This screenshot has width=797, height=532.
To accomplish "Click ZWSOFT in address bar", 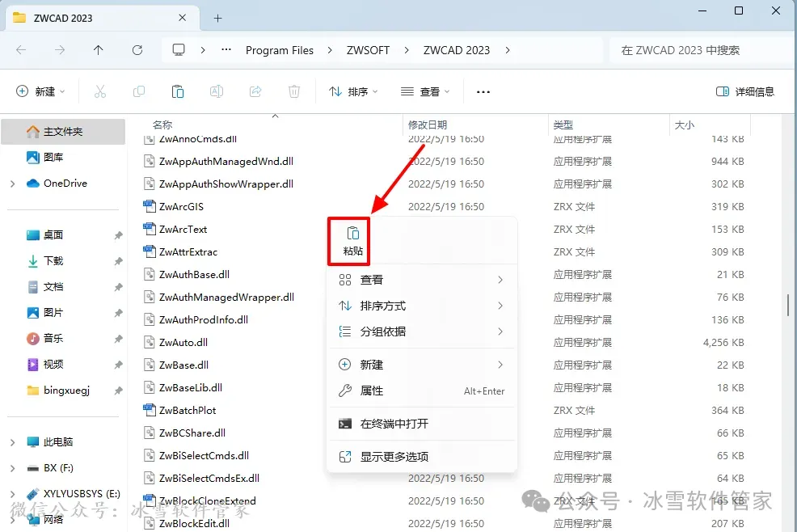I will pos(368,50).
